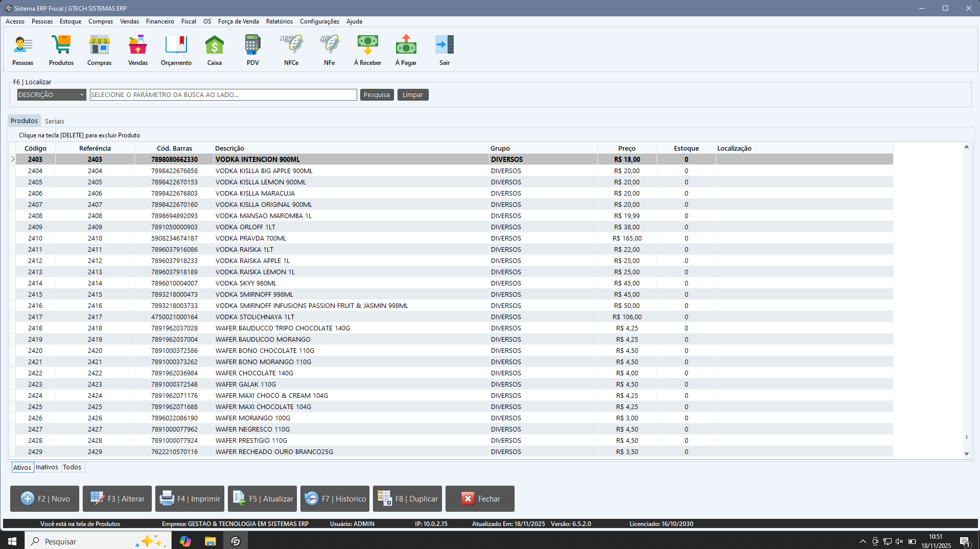Select the Inativos filter option

pos(47,467)
